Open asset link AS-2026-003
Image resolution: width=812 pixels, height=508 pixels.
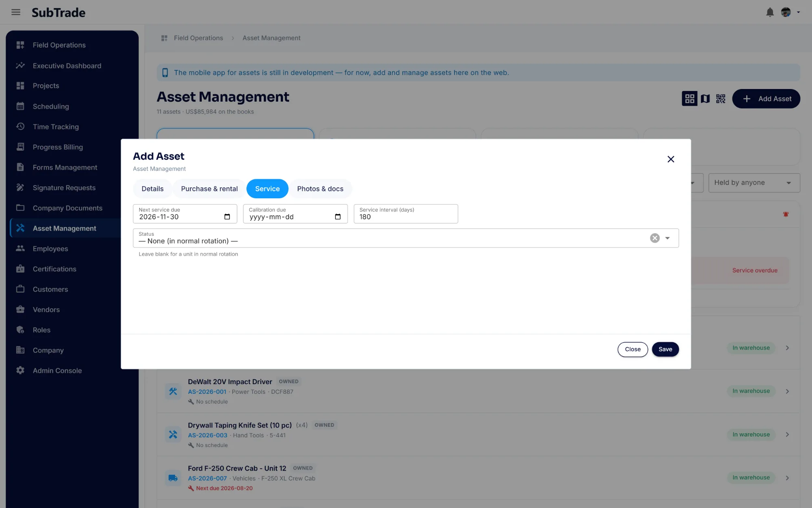tap(207, 435)
